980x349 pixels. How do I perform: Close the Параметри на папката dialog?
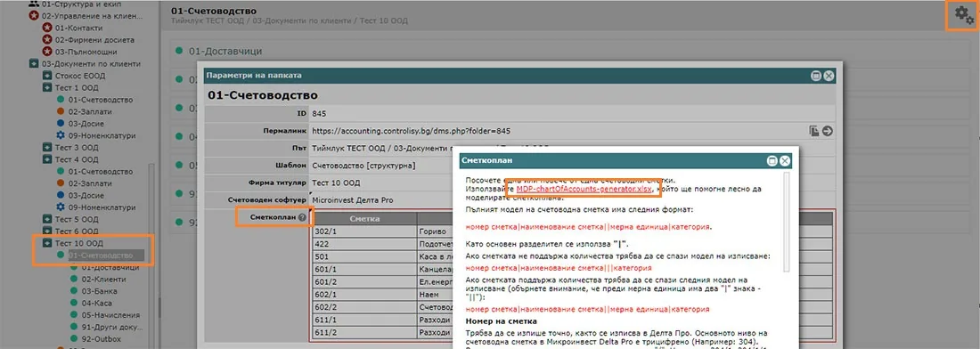click(x=829, y=76)
